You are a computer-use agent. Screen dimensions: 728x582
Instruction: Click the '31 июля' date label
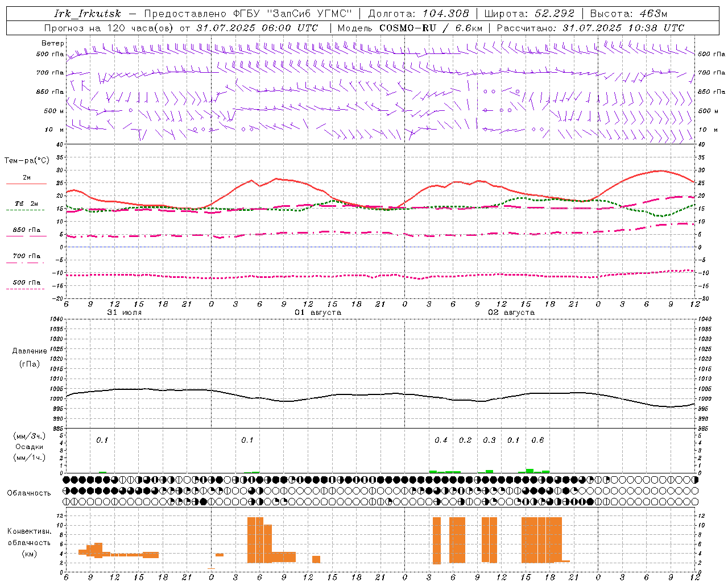(x=125, y=313)
